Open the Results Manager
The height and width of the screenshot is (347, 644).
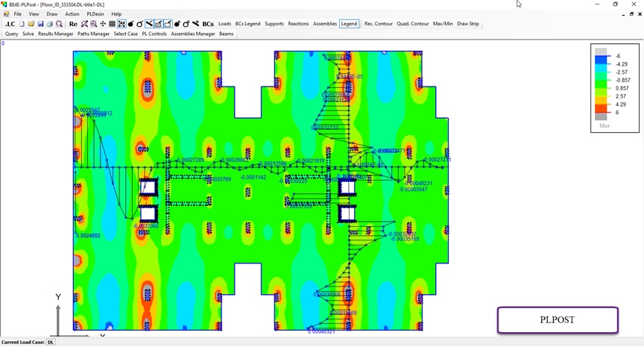coord(56,34)
